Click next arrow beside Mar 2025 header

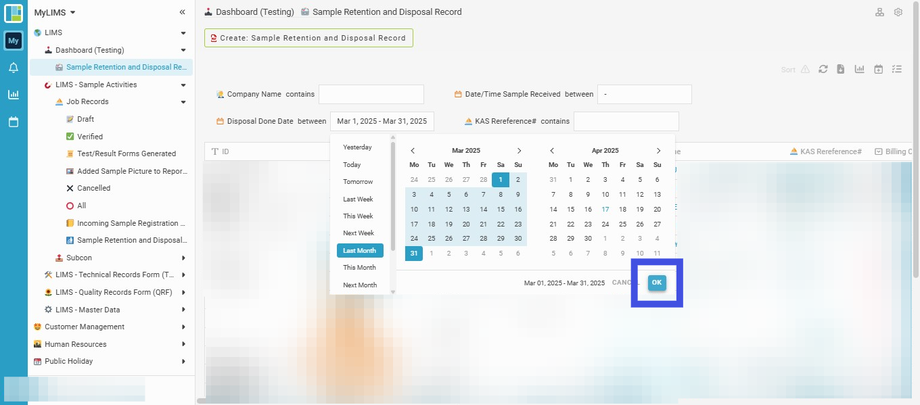519,151
